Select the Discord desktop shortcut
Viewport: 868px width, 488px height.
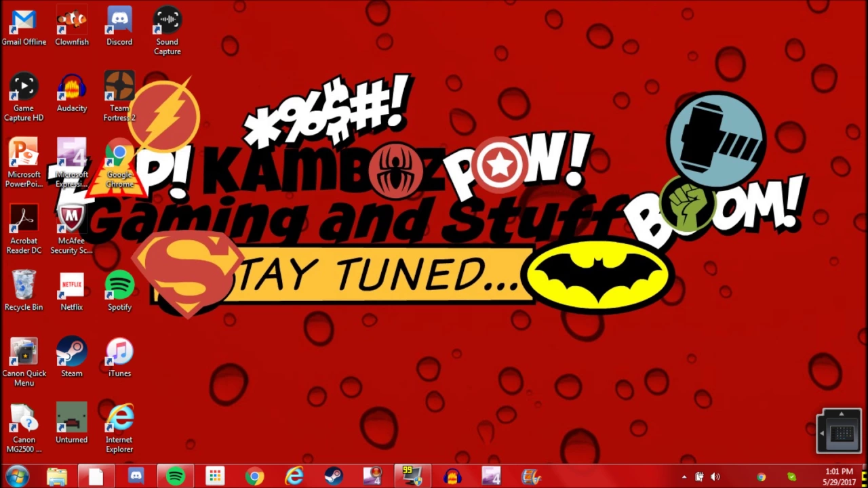pyautogui.click(x=119, y=26)
